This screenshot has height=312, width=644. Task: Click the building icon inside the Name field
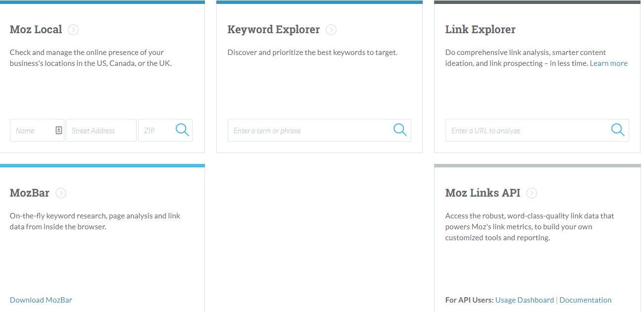coord(58,130)
